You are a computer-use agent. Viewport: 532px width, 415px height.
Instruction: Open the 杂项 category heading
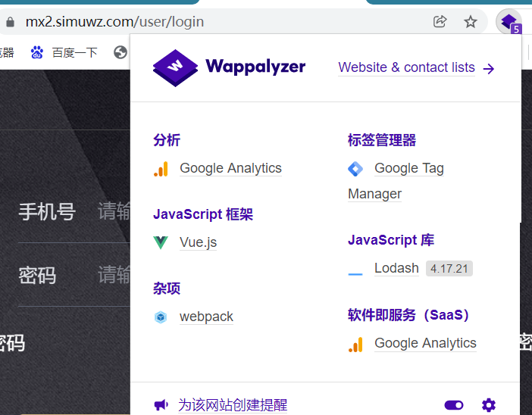coord(167,289)
